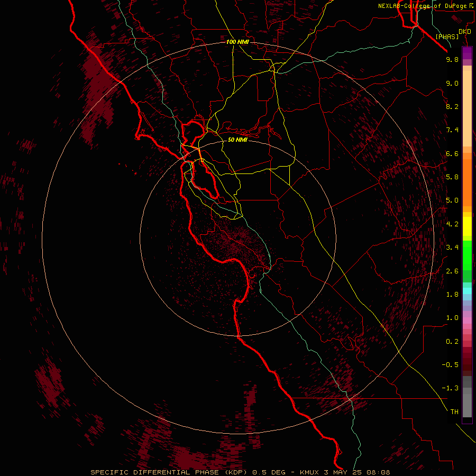
Task: Pick the purple color at scale top
Action: click(467, 52)
